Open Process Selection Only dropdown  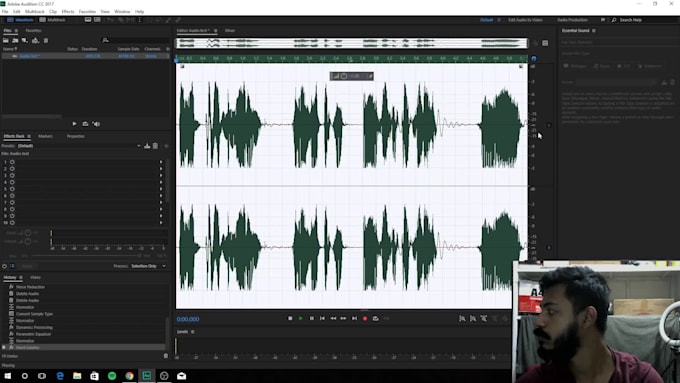148,266
